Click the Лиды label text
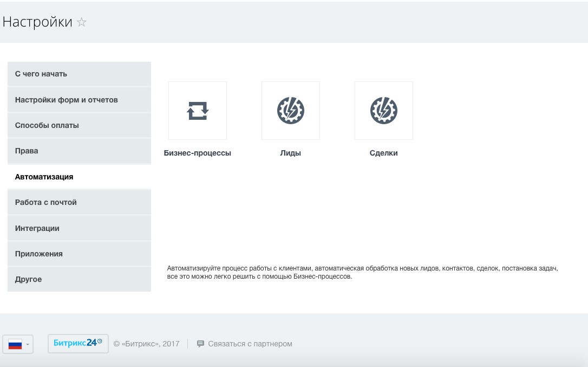 click(291, 153)
